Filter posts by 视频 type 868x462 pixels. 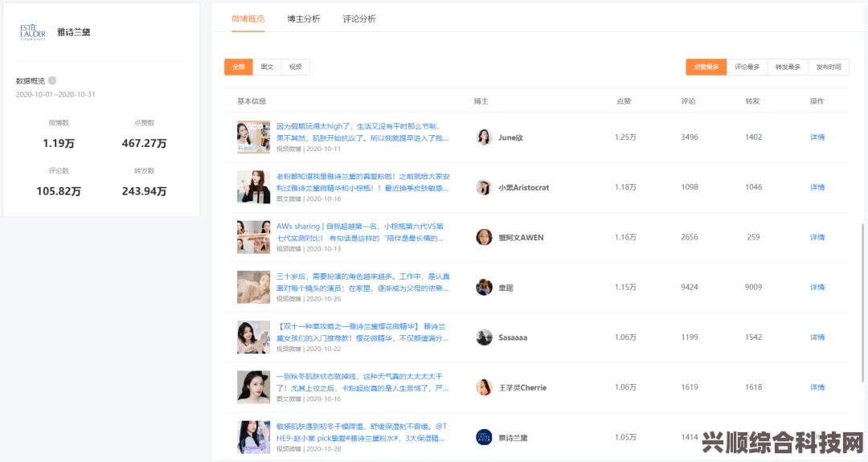click(296, 67)
